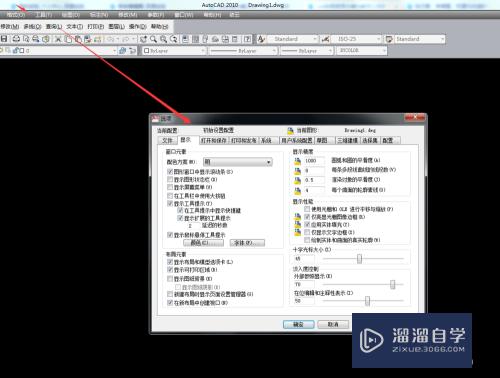This screenshot has height=378, width=500.
Task: Open the ByLayer linetype dropdown
Action: coord(243,51)
